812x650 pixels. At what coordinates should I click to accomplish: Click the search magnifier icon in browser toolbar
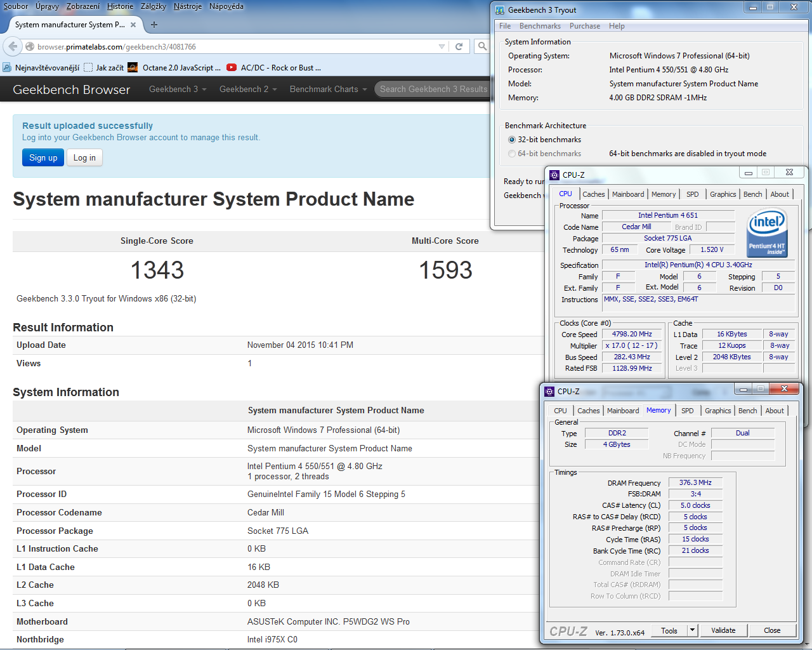pos(482,46)
